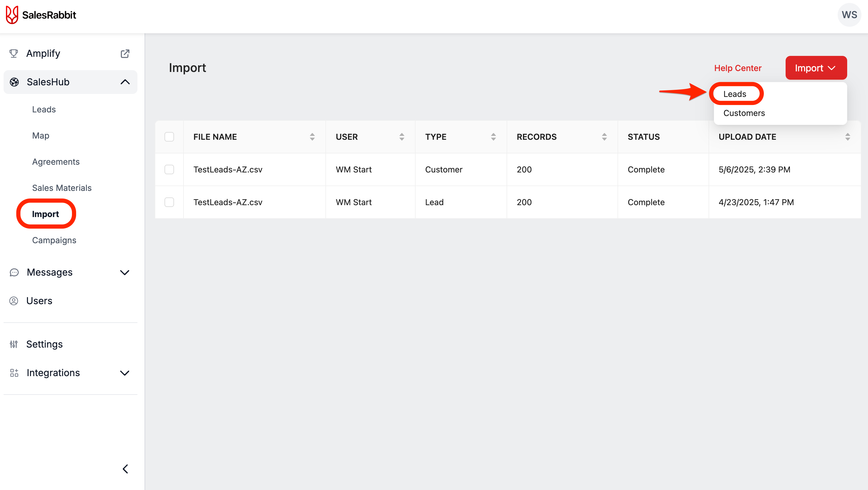The image size is (868, 490).
Task: Open Map in SalesHub sidebar
Action: [40, 136]
